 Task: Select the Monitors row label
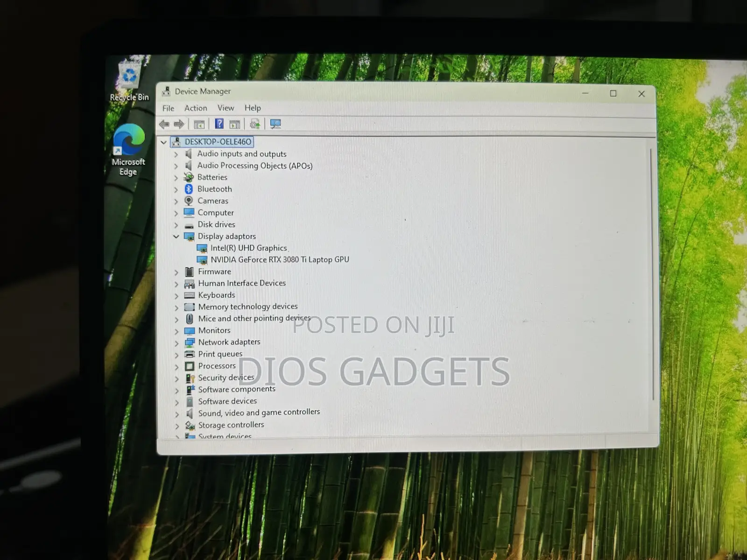click(214, 330)
